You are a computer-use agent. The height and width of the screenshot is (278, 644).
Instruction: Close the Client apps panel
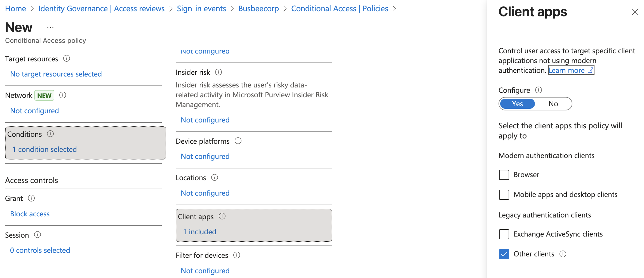635,12
